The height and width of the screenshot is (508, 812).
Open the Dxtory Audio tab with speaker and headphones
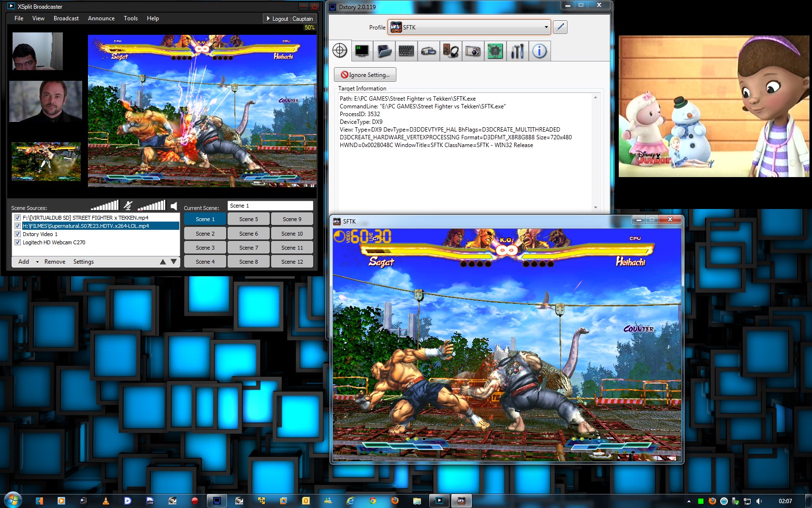click(x=451, y=50)
